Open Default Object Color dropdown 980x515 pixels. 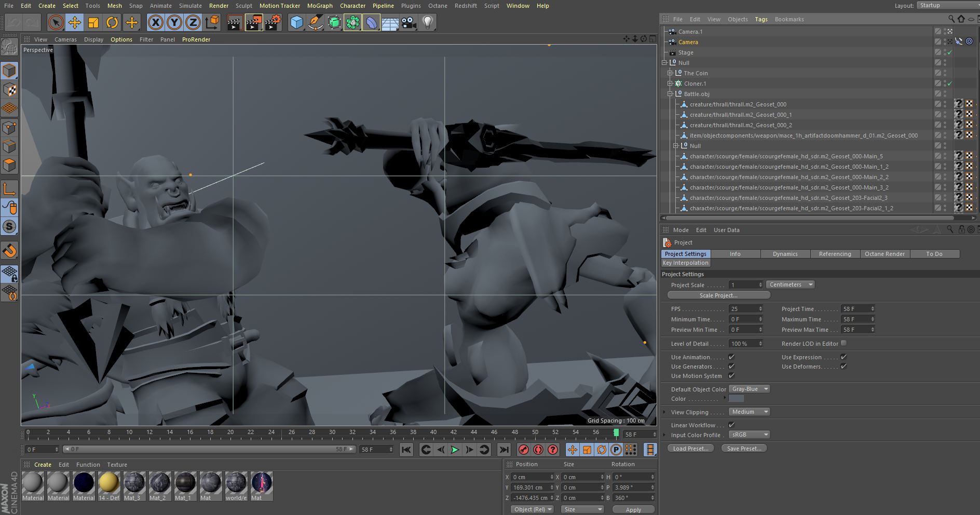(x=749, y=389)
